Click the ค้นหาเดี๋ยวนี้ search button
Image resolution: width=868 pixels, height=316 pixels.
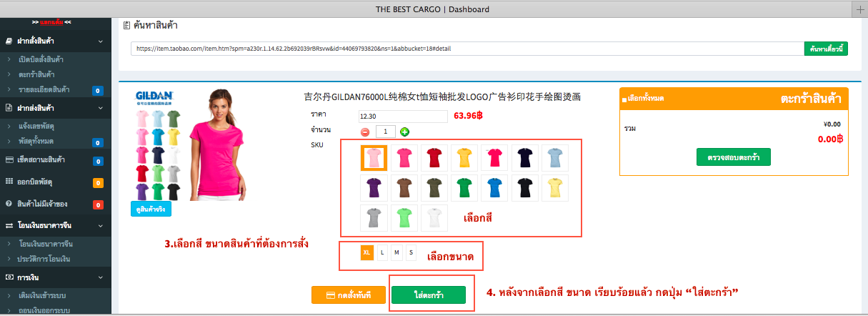click(826, 49)
